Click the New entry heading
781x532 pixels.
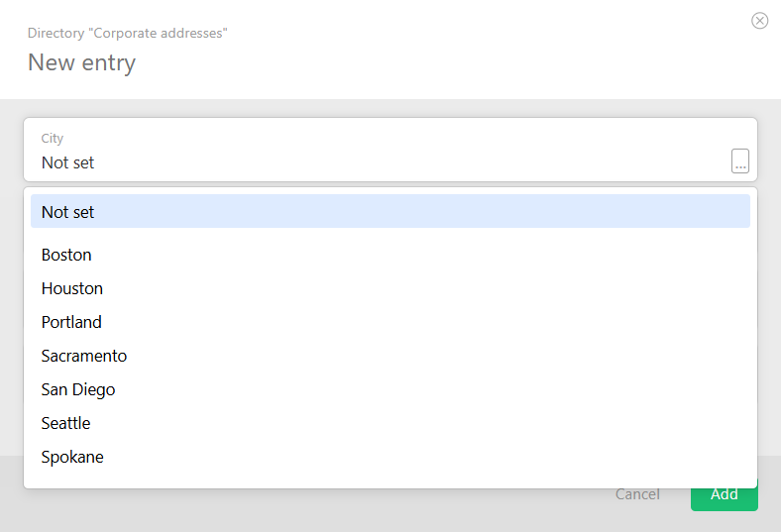(81, 63)
